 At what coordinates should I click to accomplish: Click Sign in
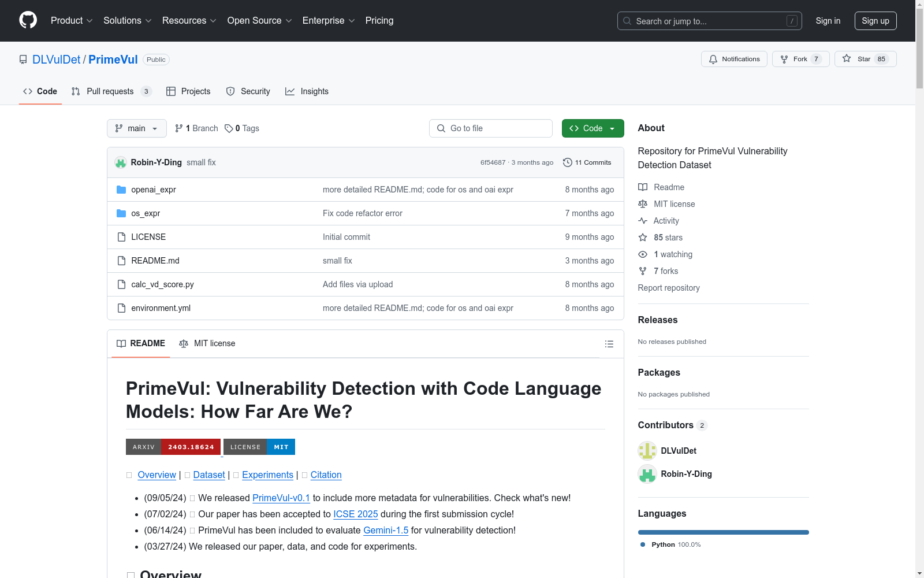click(828, 21)
